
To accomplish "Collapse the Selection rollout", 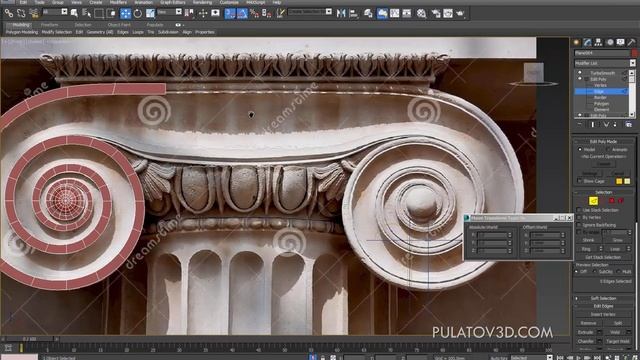I will [x=603, y=192].
